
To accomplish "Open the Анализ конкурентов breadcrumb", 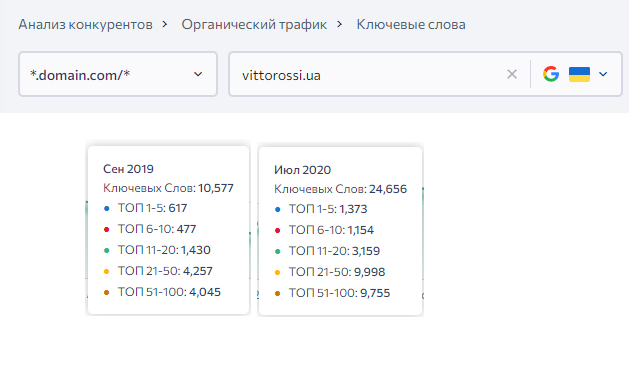I will (85, 24).
